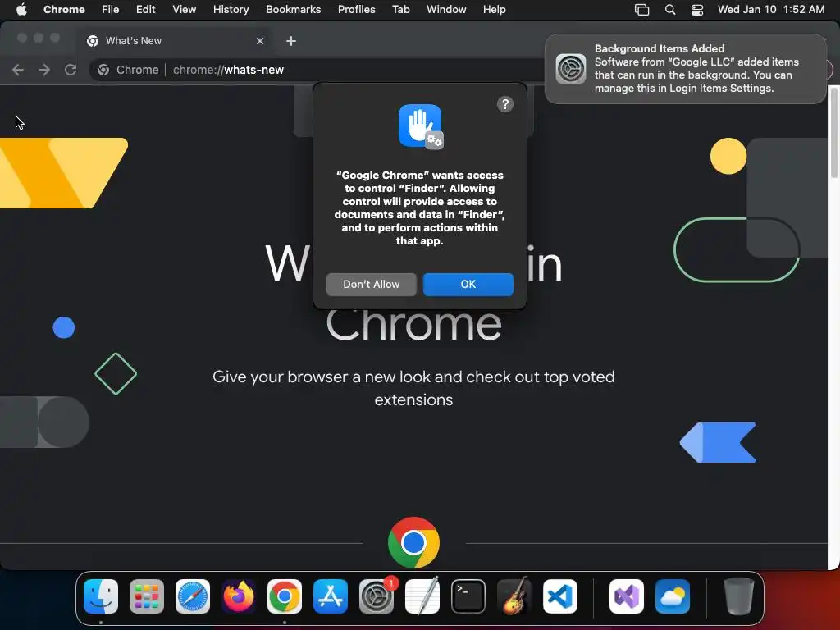Open Launchpad from the Dock
This screenshot has height=630, width=840.
(x=147, y=596)
